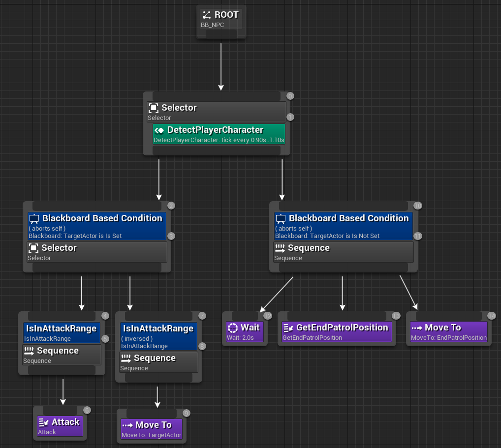The width and height of the screenshot is (501, 448).
Task: Click the top Selector node icon
Action: (x=154, y=108)
